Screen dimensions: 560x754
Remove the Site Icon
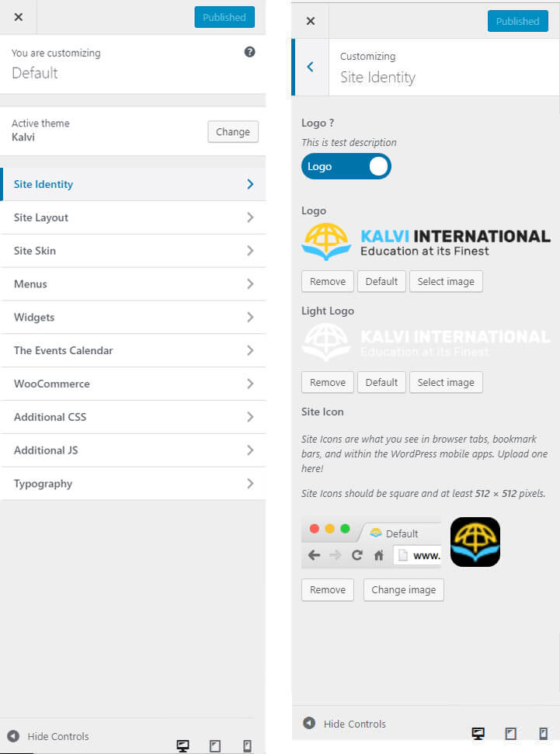click(328, 589)
